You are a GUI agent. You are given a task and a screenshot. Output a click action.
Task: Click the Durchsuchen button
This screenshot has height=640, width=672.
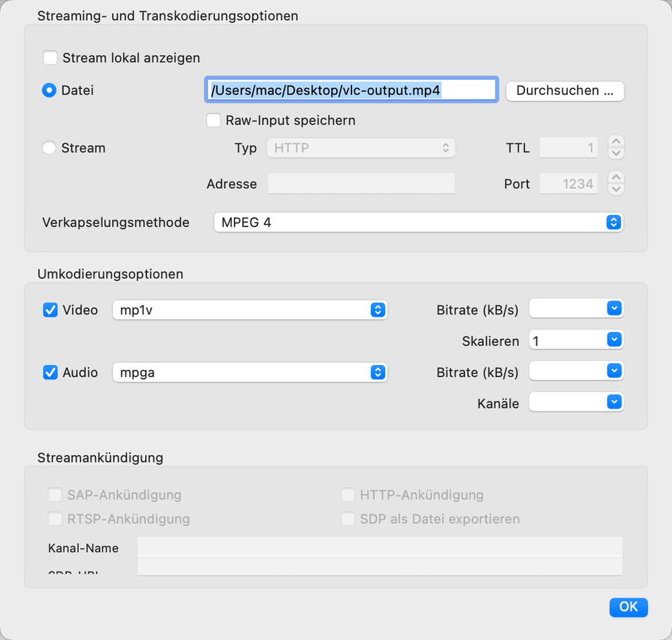point(564,91)
